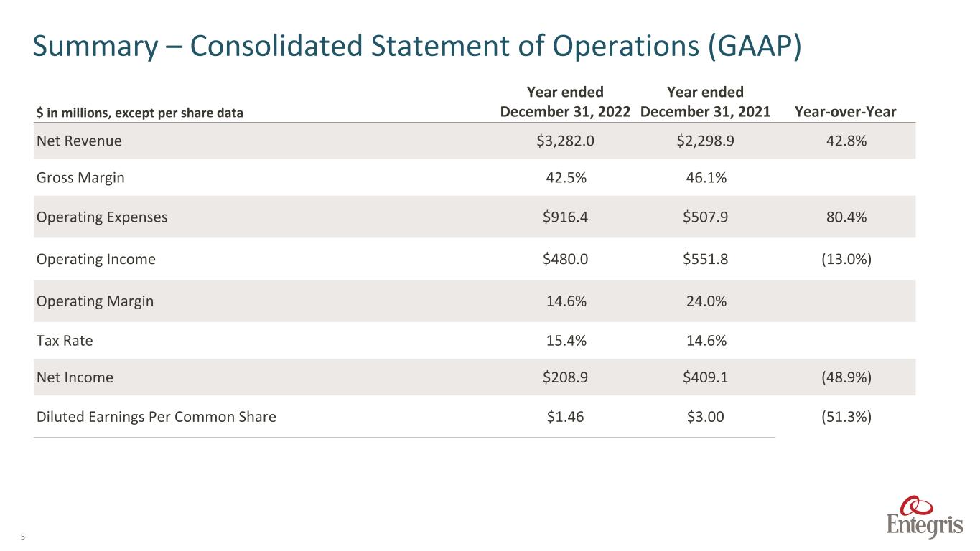Click the Operating Expenses row label
The width and height of the screenshot is (980, 551).
(x=102, y=217)
